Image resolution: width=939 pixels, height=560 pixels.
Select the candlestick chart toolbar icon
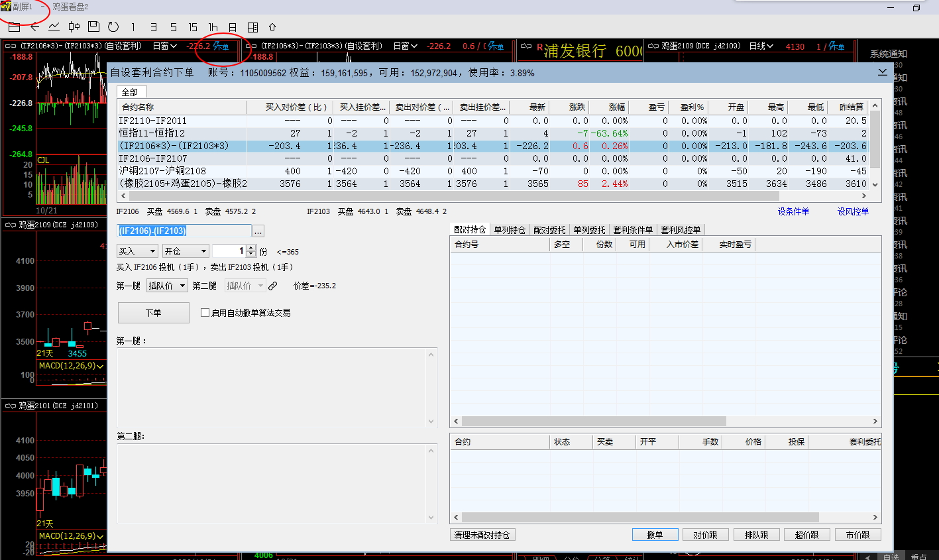pyautogui.click(x=74, y=27)
